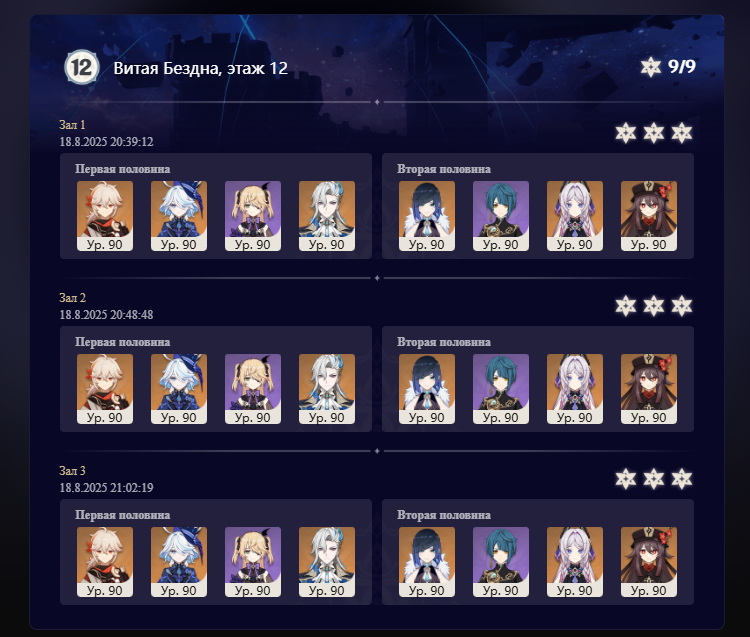
Task: Click the first star of Зал 1 rating
Action: coord(626,133)
